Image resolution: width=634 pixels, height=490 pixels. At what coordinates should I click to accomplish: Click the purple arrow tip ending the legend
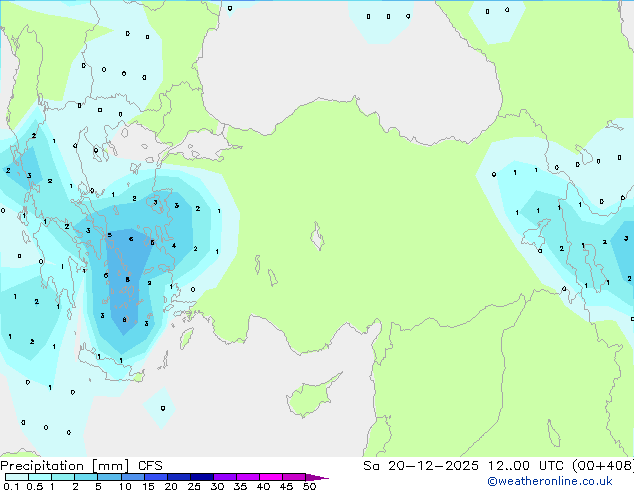pos(317,477)
